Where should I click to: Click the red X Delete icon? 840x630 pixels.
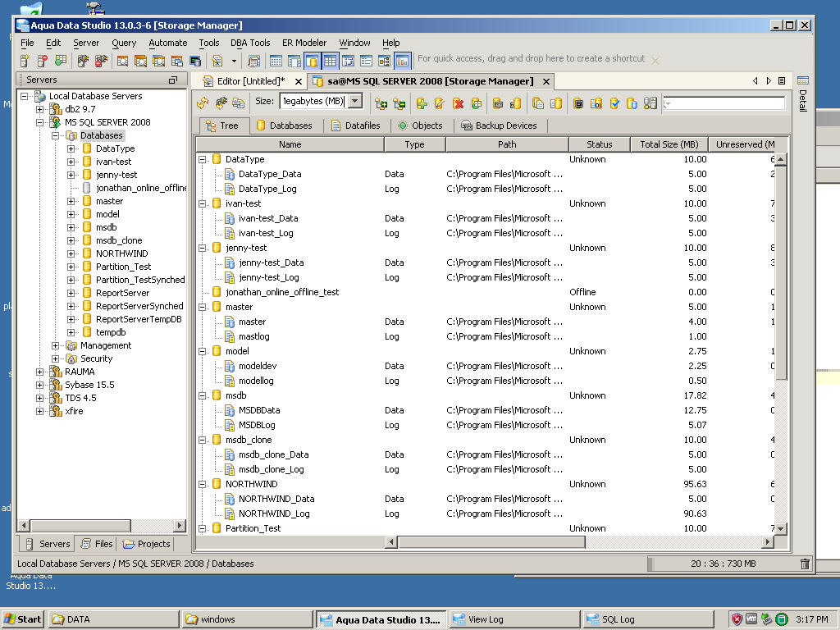tap(458, 103)
